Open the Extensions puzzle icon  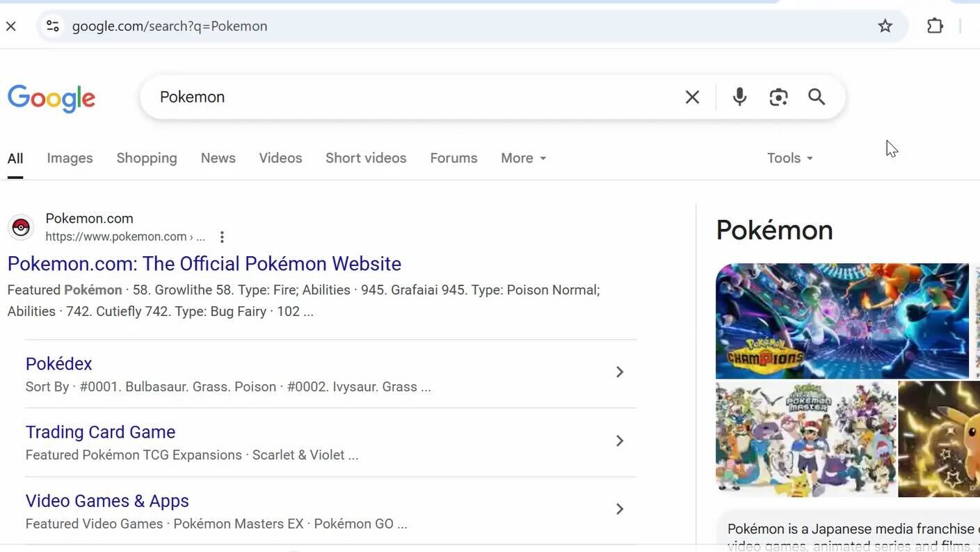(935, 26)
